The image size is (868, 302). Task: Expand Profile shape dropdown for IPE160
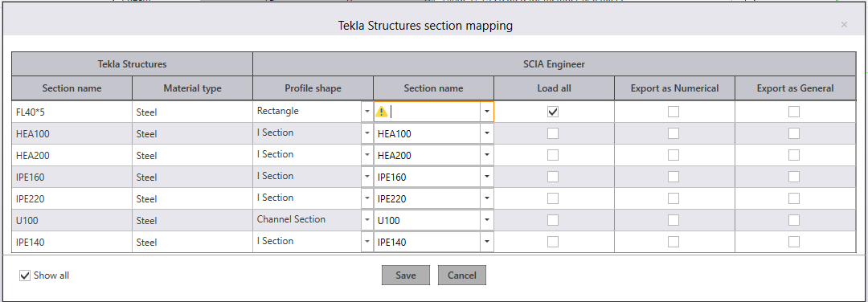click(x=367, y=177)
